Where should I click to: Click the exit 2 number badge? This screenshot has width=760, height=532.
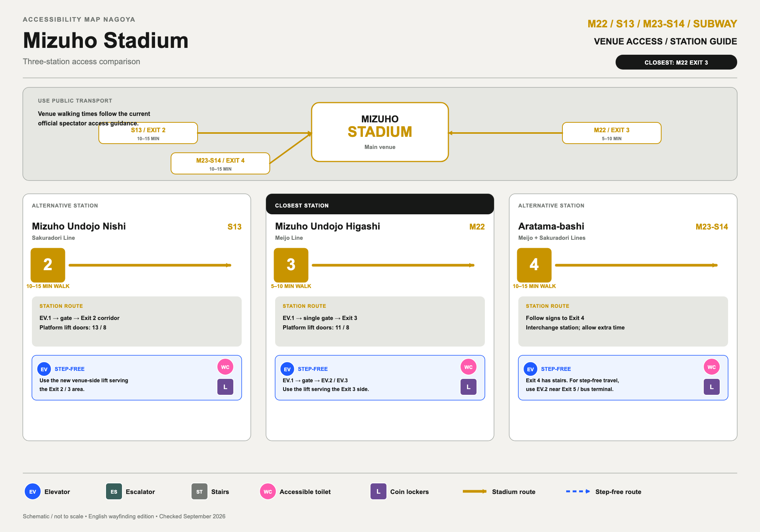click(48, 265)
